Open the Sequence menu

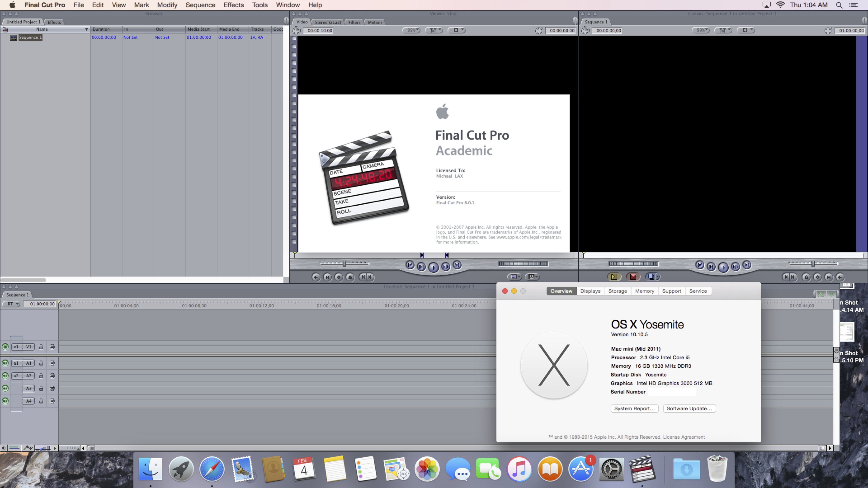click(x=200, y=5)
